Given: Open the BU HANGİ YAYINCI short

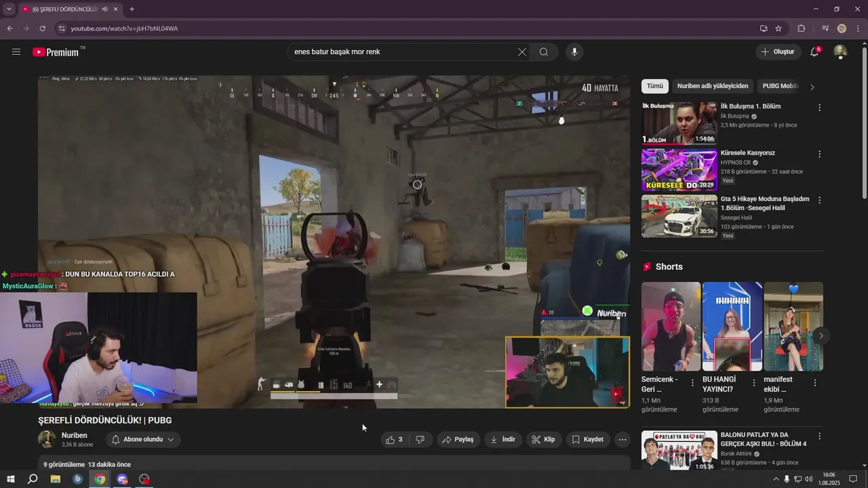Looking at the screenshot, I should tap(732, 326).
